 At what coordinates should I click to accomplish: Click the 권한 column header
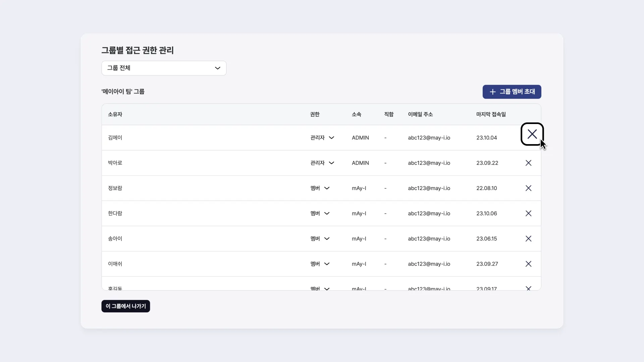tap(315, 114)
